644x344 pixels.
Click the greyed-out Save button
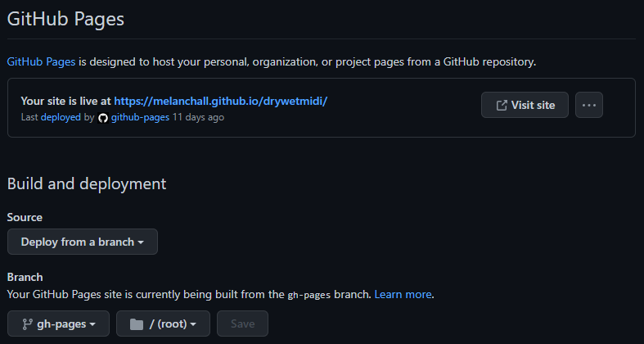242,324
